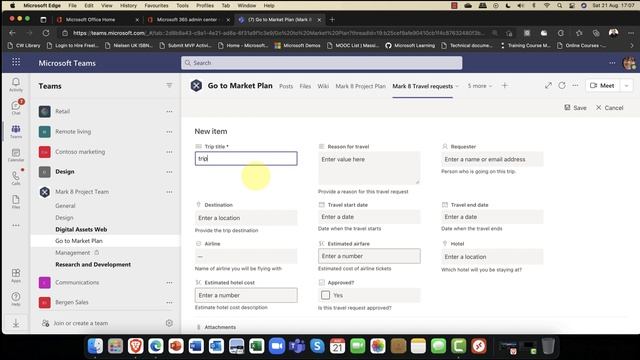Open Files in the Teams sidebar
The image size is (640, 360).
click(x=16, y=202)
